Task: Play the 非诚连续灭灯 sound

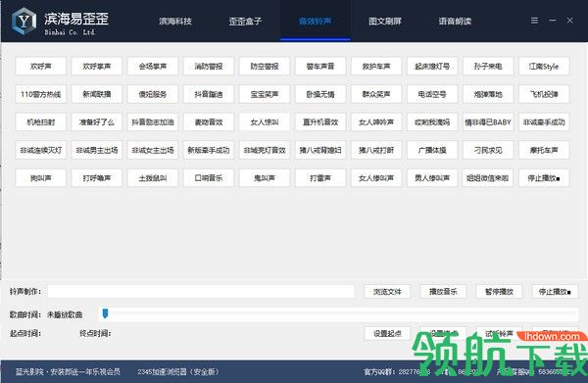Action: [x=40, y=150]
